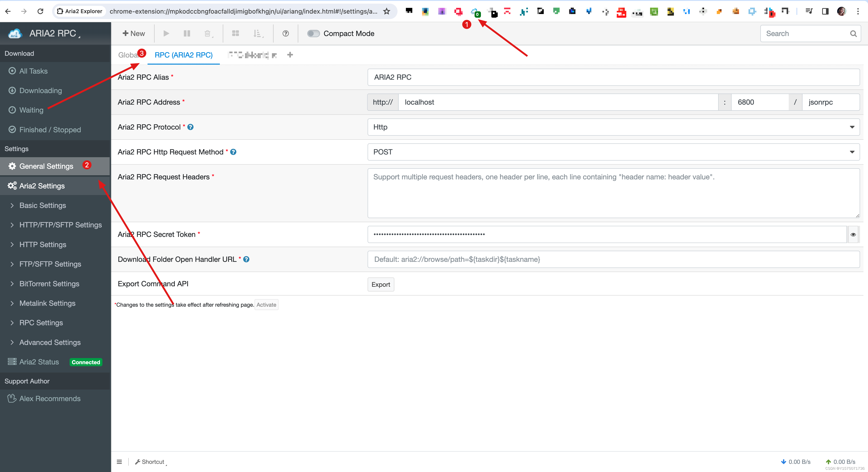868x472 pixels.
Task: Open Chrome media control icon
Action: click(809, 11)
